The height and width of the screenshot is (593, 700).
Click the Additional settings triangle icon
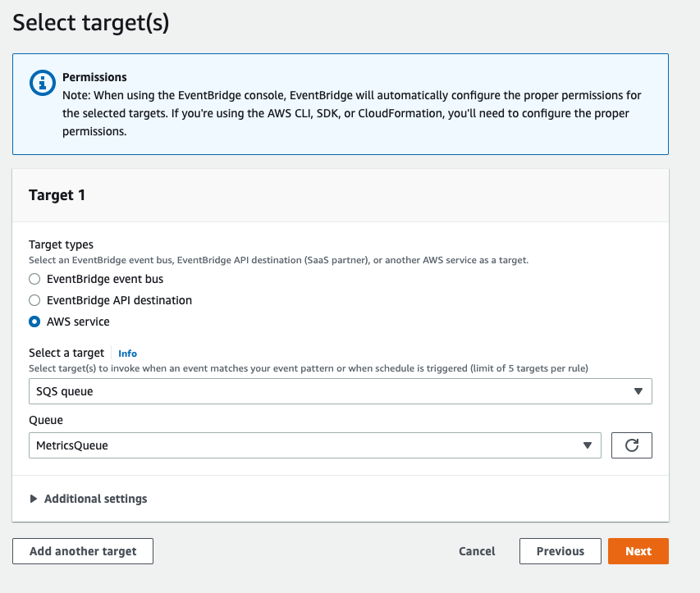tap(33, 499)
